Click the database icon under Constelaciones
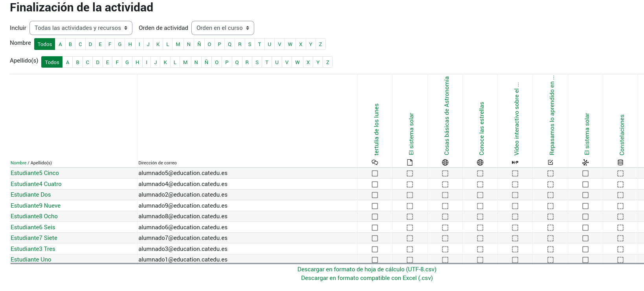 coord(620,162)
